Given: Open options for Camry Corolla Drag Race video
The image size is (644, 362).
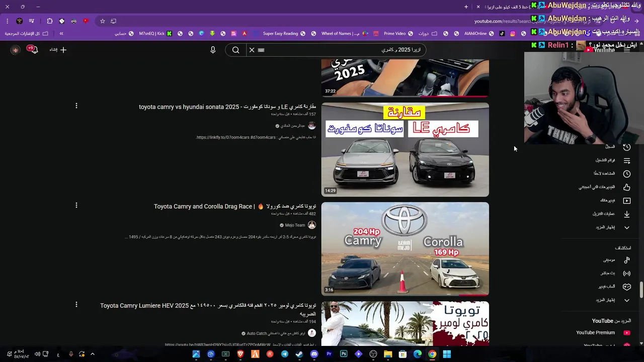Looking at the screenshot, I should click(x=76, y=205).
